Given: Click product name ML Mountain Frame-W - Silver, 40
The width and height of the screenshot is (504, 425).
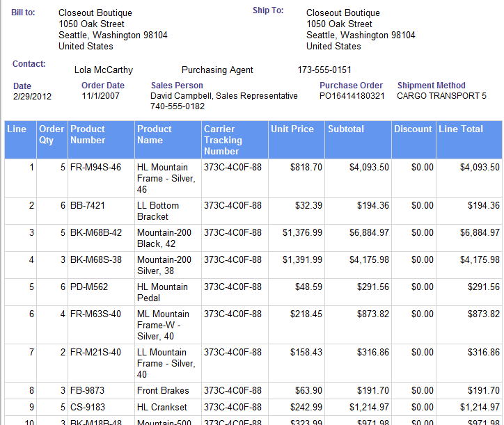Looking at the screenshot, I should pyautogui.click(x=164, y=325).
